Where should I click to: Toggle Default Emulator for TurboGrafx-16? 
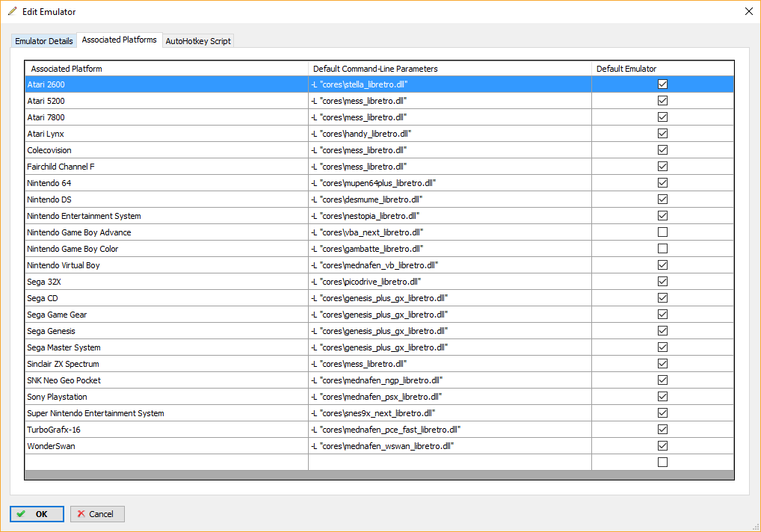pos(662,430)
